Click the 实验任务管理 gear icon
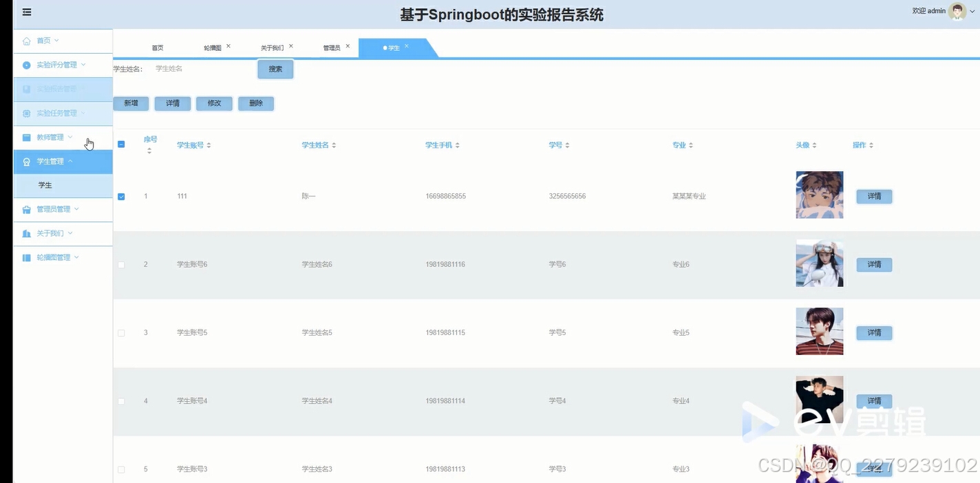 pyautogui.click(x=26, y=113)
